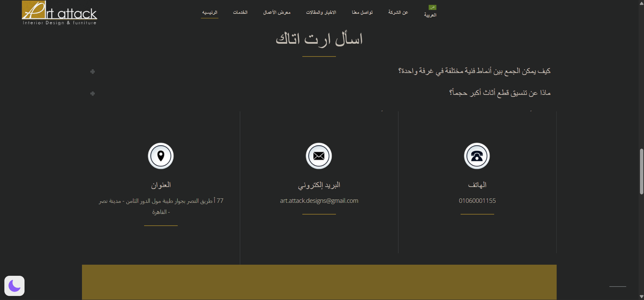
Task: Click the telephone icon
Action: pos(477,156)
